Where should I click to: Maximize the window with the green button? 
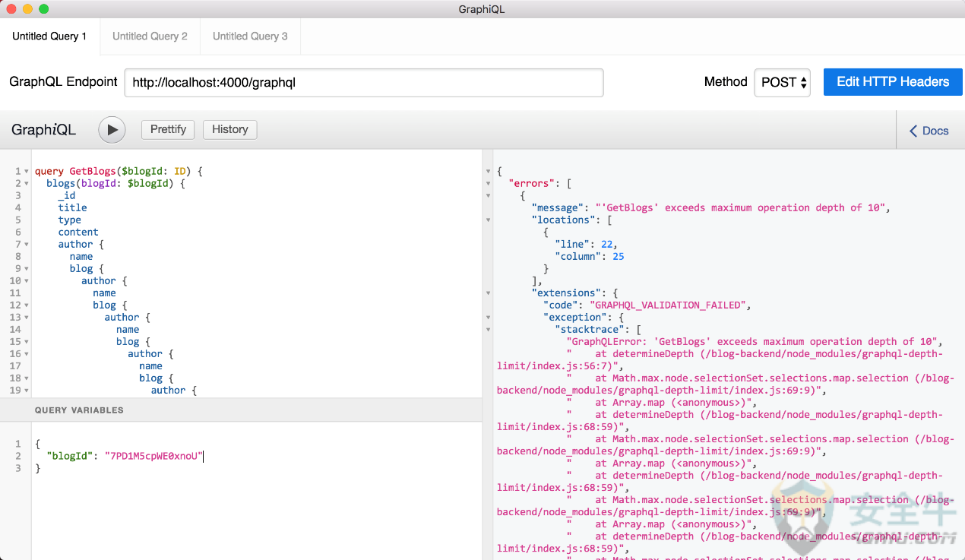pos(43,9)
